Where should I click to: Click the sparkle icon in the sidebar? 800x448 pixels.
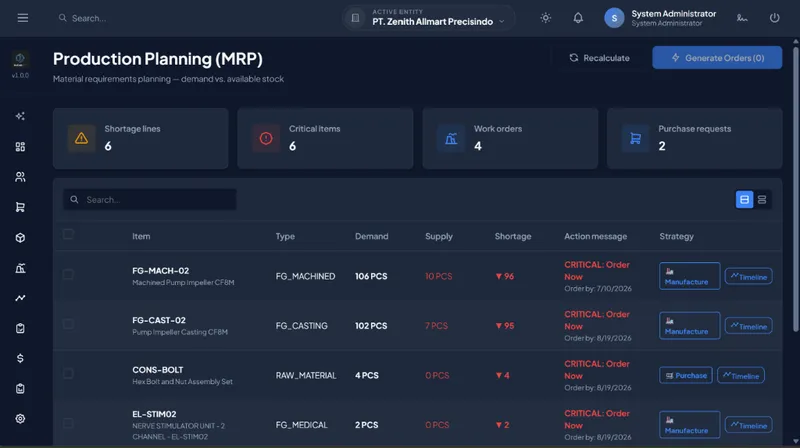coord(20,116)
